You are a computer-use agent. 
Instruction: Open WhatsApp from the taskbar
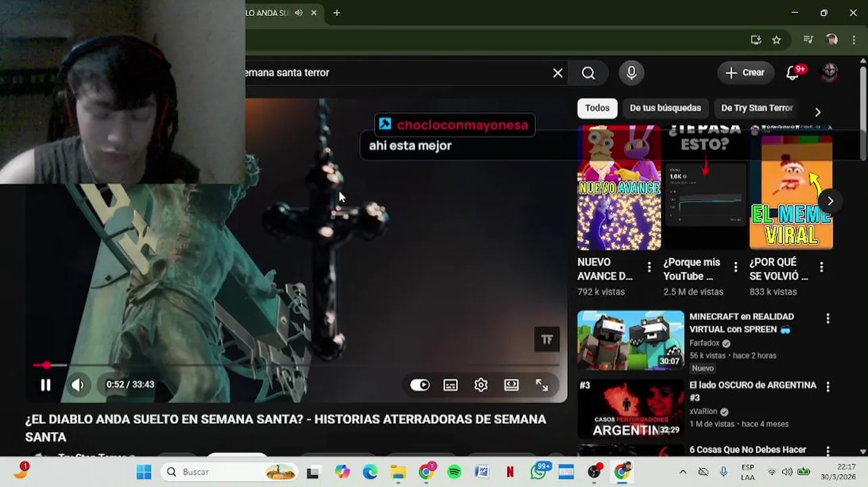(539, 472)
